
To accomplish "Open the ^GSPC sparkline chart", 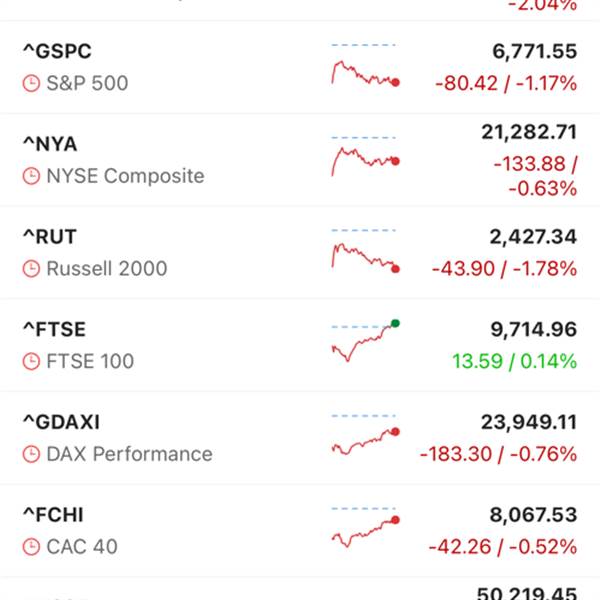I will [x=365, y=68].
